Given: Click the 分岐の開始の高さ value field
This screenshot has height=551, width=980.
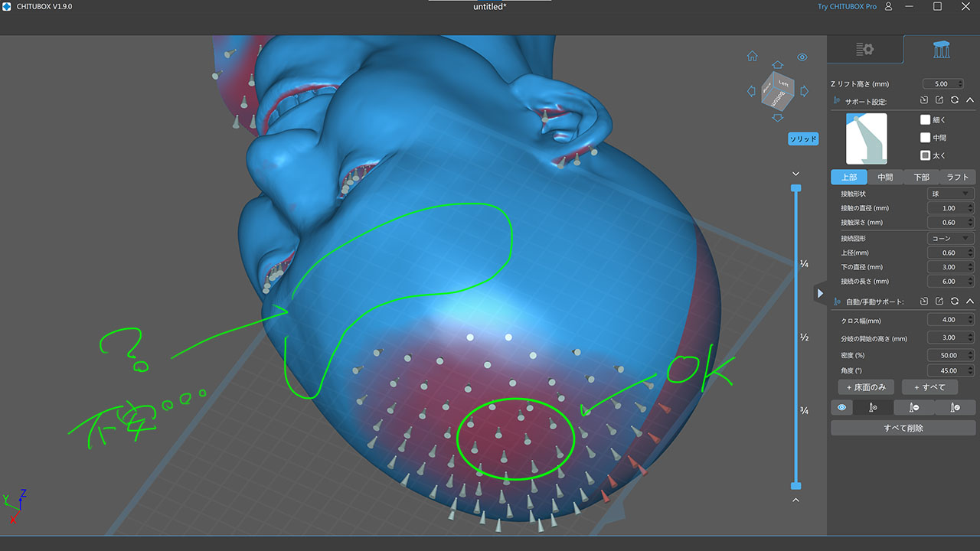Looking at the screenshot, I should pos(950,337).
